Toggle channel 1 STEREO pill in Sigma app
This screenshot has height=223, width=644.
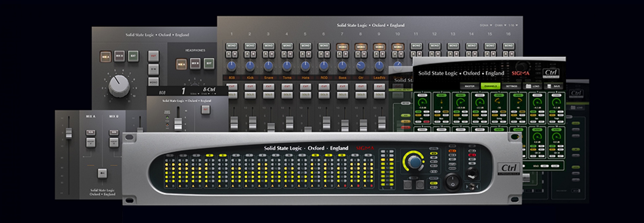coord(422,95)
